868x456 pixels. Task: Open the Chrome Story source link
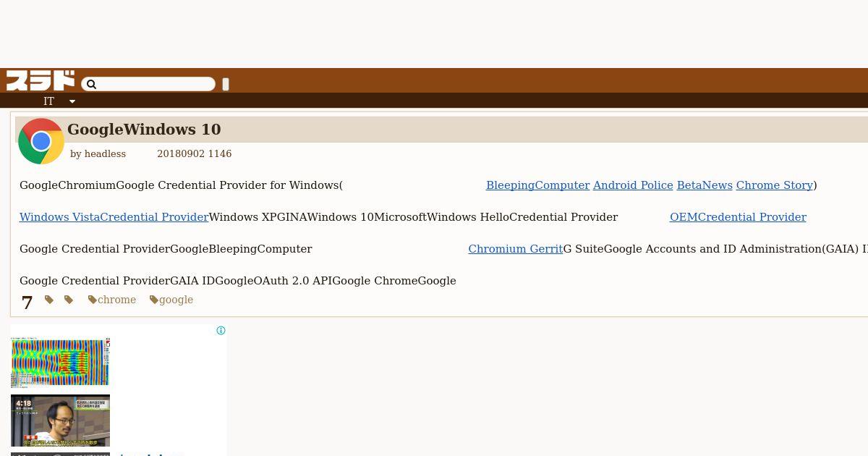775,185
